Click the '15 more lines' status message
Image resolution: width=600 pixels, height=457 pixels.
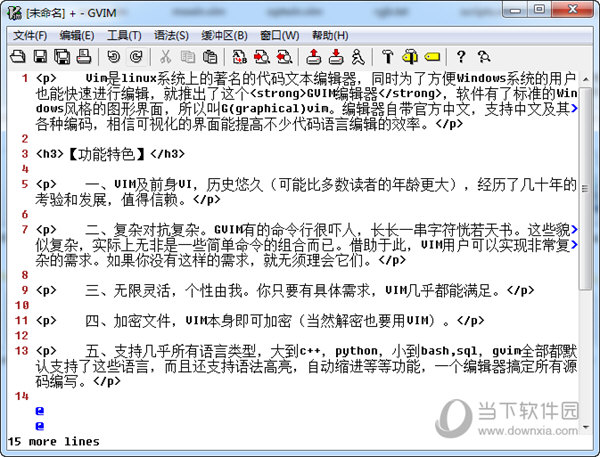click(54, 442)
